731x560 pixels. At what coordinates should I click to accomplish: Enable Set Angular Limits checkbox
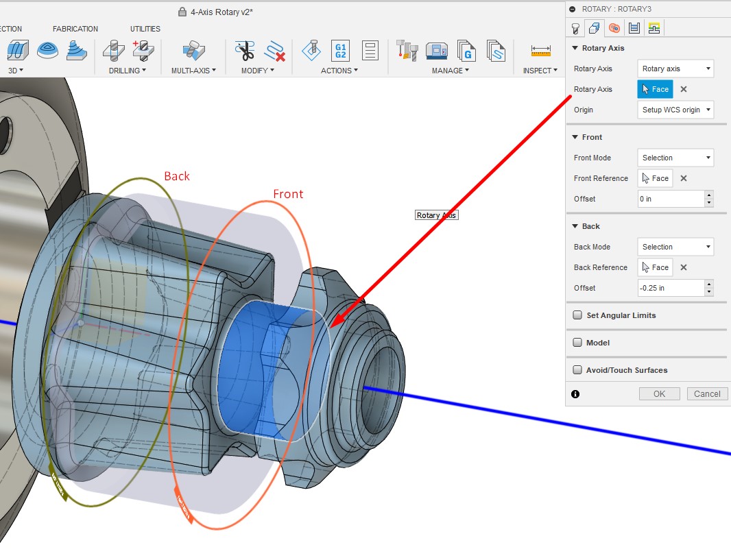(x=577, y=315)
